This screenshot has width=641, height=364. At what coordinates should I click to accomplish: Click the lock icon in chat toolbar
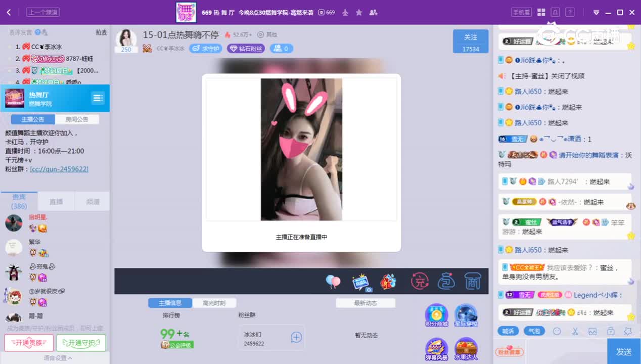tap(611, 331)
